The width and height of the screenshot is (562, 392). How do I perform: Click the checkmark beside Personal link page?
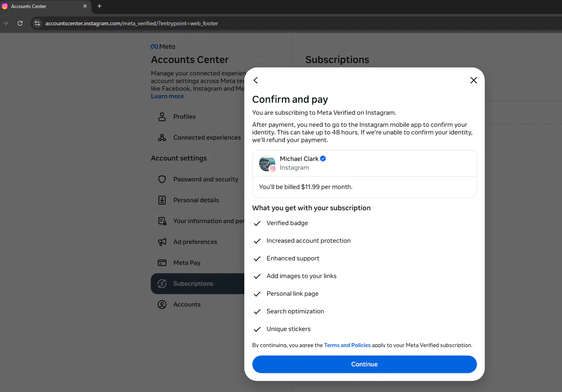click(x=257, y=294)
